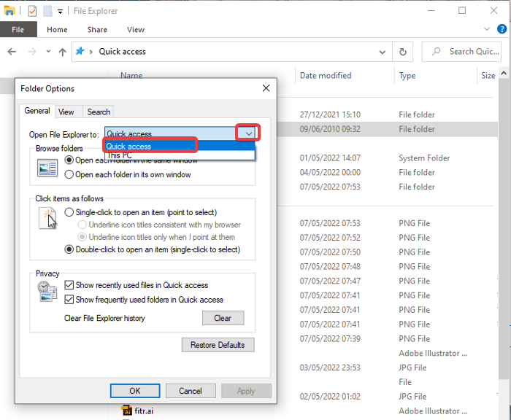511x420 pixels.
Task: Click the Up one level arrow
Action: 63,52
